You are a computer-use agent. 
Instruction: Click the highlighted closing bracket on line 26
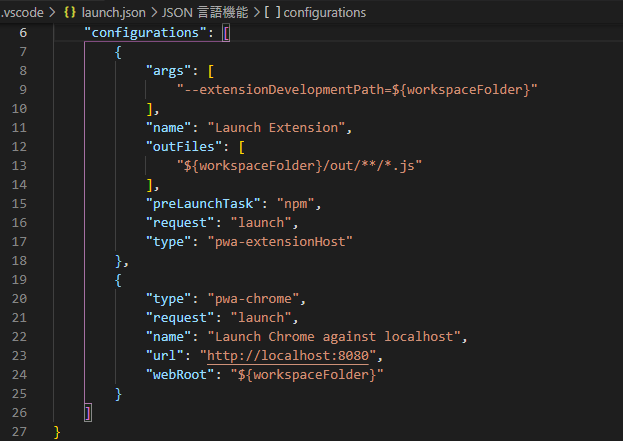pos(88,413)
